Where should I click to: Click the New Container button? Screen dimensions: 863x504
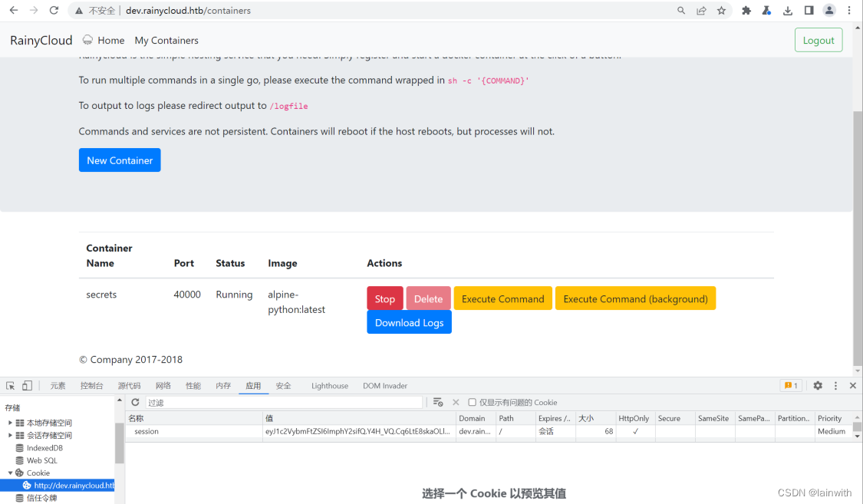tap(120, 160)
